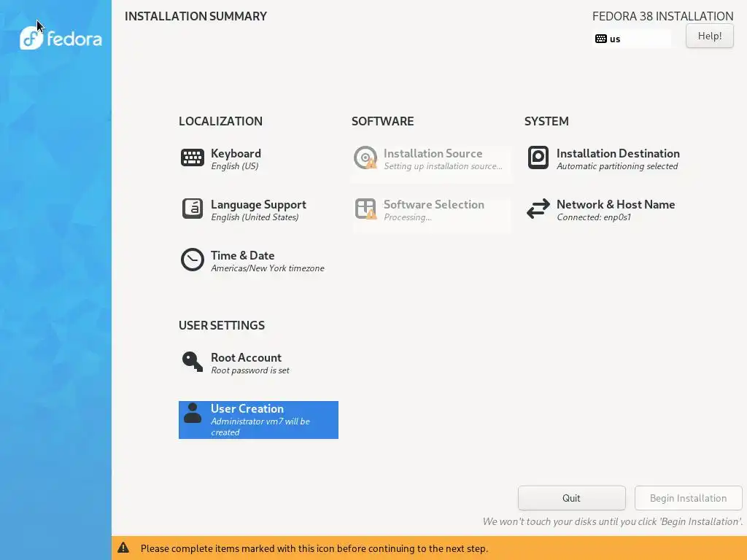Open the Time & Date clock icon
The width and height of the screenshot is (747, 560).
tap(193, 260)
